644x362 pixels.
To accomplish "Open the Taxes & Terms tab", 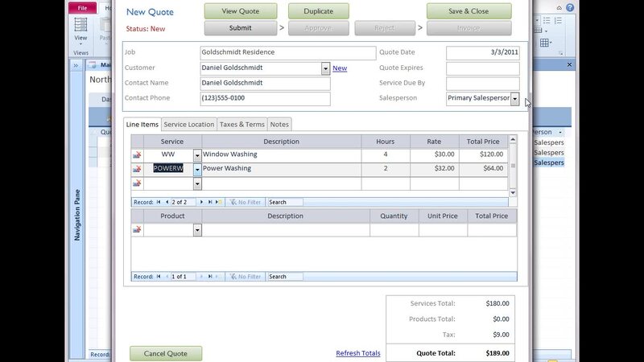I will click(242, 125).
